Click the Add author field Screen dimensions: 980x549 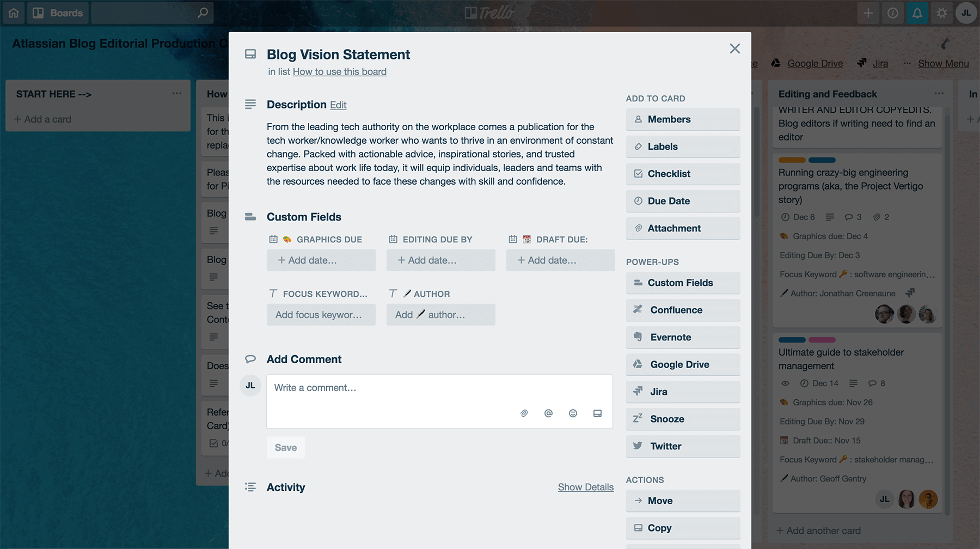point(441,315)
